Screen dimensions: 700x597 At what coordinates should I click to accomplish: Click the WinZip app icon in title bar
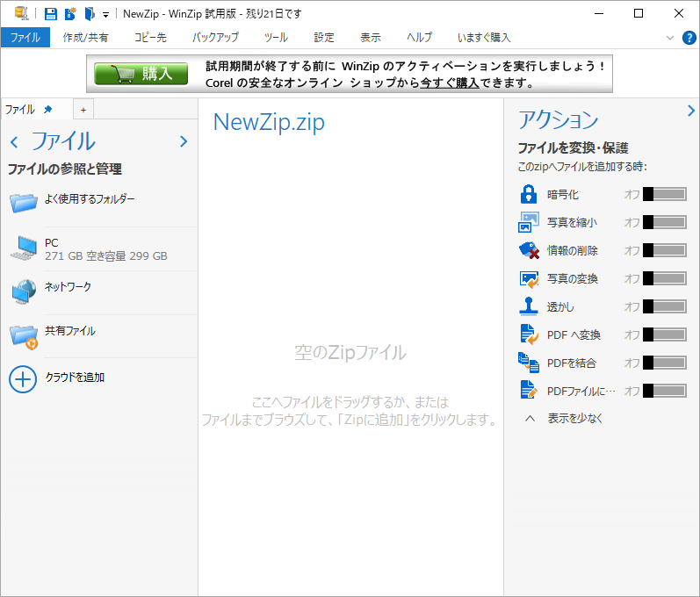(21, 13)
